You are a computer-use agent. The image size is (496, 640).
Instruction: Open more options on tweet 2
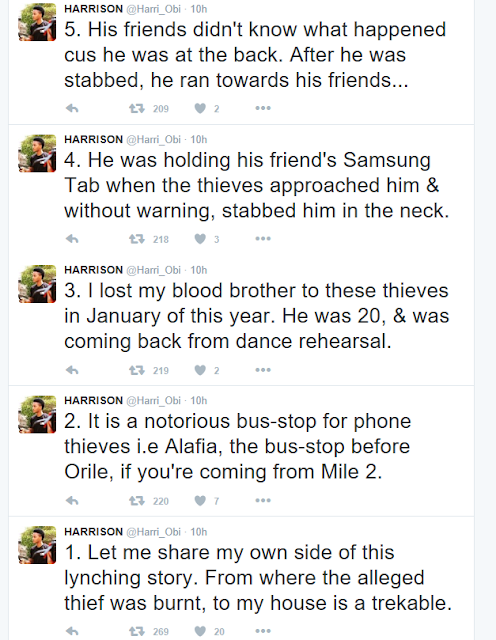click(263, 500)
